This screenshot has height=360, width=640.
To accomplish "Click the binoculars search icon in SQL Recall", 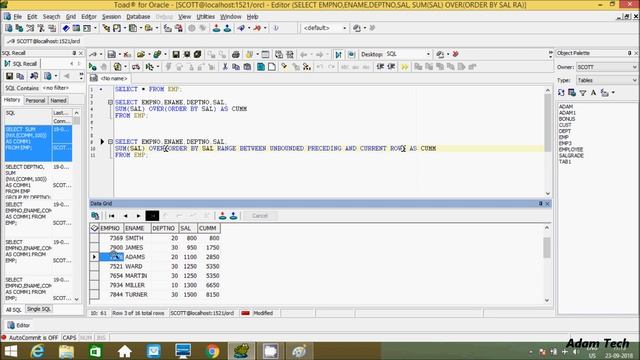I will [x=34, y=76].
